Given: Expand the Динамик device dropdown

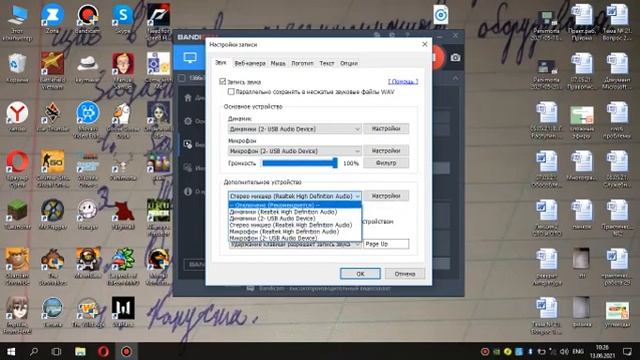Looking at the screenshot, I should click(294, 129).
